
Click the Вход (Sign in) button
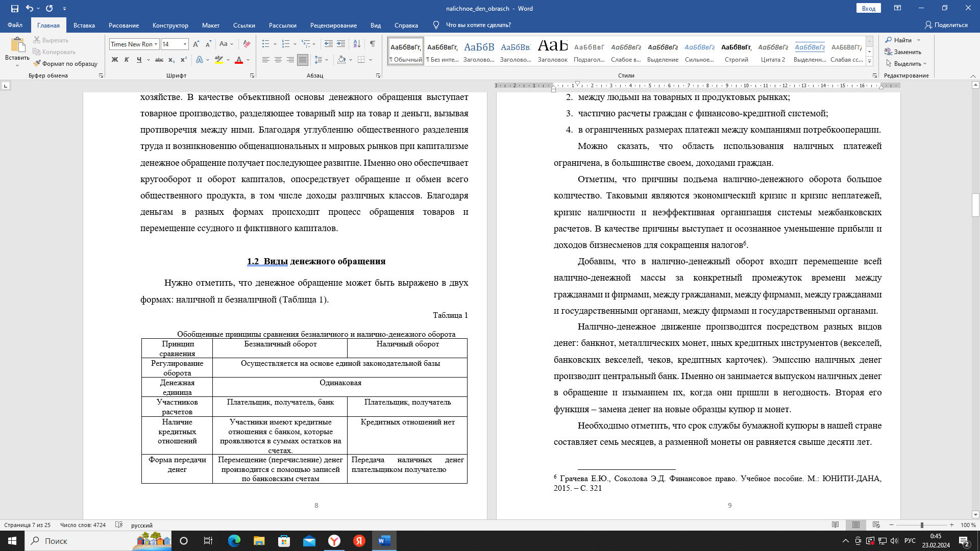869,9
